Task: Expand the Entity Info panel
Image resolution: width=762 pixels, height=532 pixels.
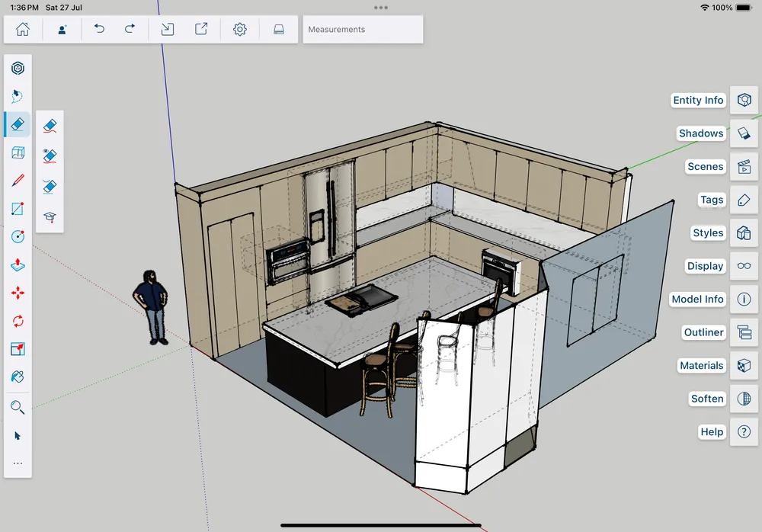Action: (x=744, y=100)
